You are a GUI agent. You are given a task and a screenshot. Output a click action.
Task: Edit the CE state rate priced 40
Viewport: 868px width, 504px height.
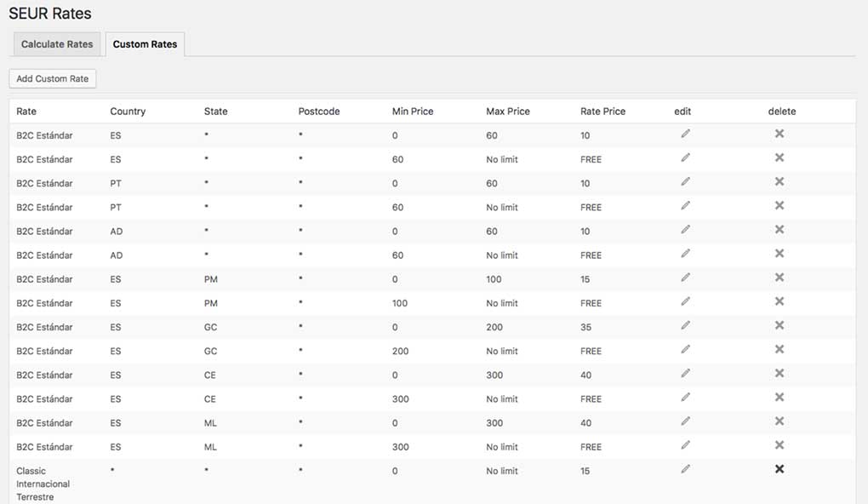[685, 373]
